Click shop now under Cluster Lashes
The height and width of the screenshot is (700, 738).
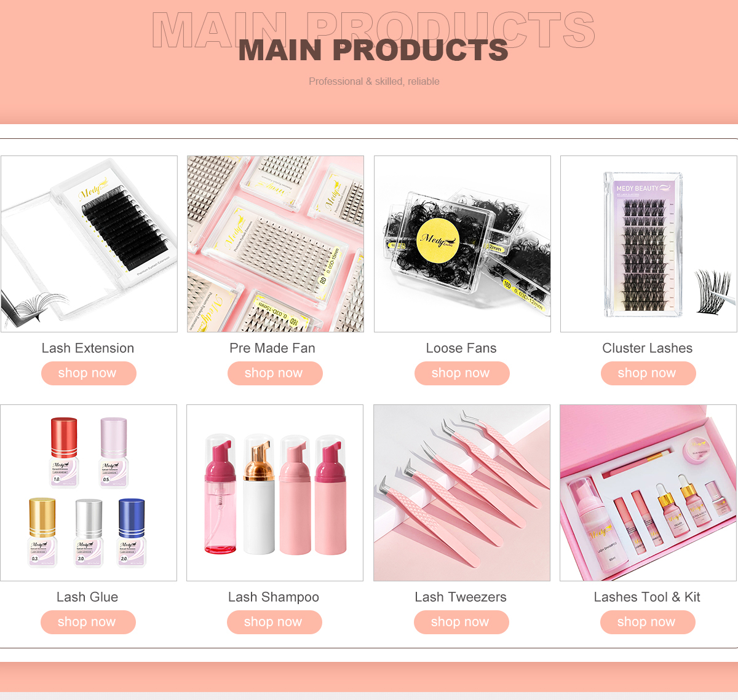[648, 373]
